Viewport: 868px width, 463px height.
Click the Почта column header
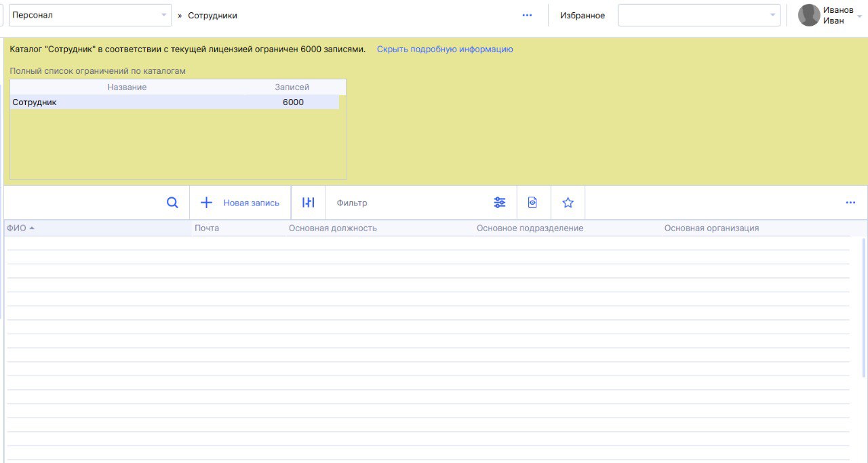click(x=207, y=228)
